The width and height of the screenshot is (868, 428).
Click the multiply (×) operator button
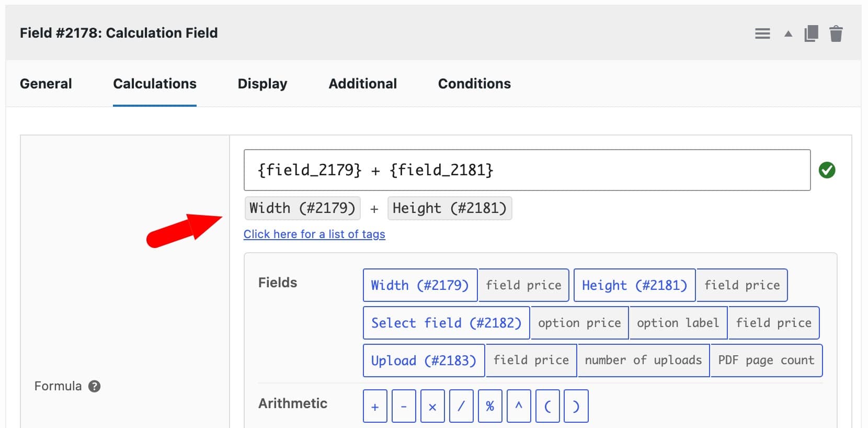click(x=432, y=406)
